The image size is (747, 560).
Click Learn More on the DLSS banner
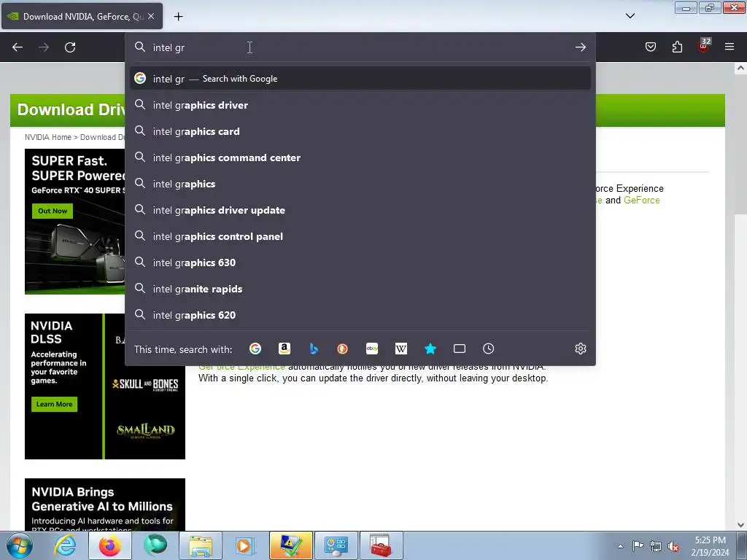click(54, 404)
